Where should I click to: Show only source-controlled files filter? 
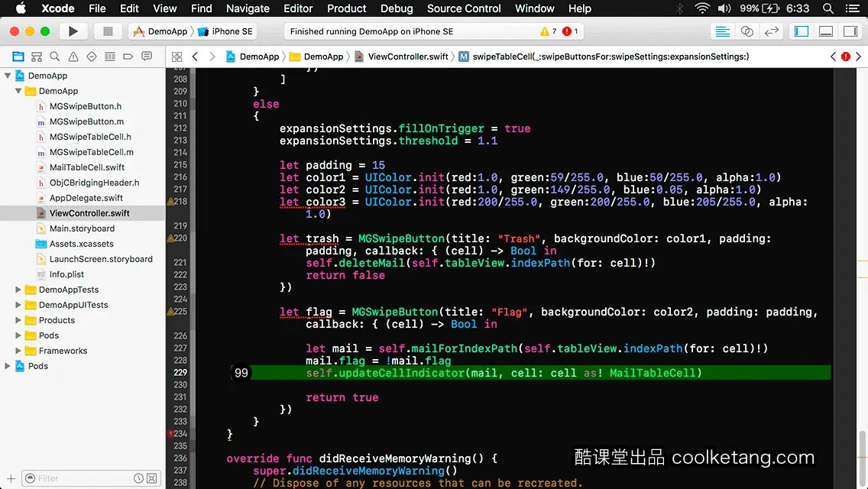pyautogui.click(x=152, y=478)
